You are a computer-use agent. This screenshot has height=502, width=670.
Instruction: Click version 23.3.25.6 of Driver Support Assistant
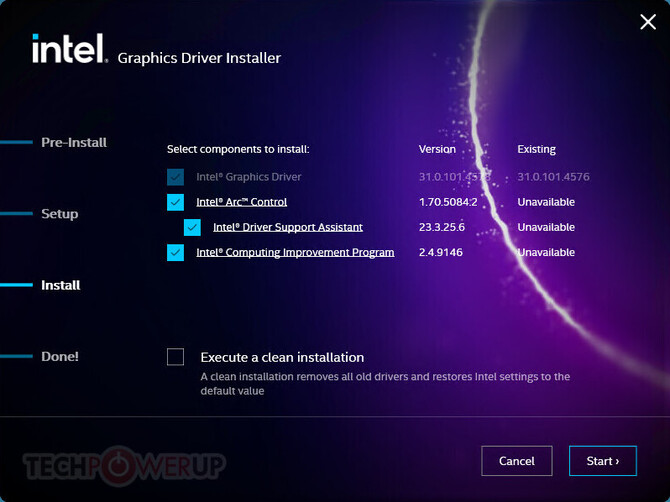(x=442, y=227)
